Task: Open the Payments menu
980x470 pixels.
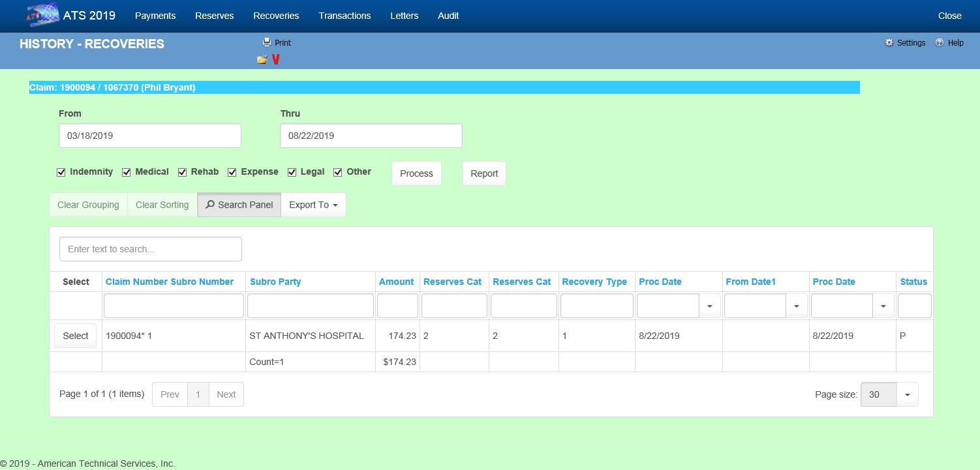Action: click(155, 16)
